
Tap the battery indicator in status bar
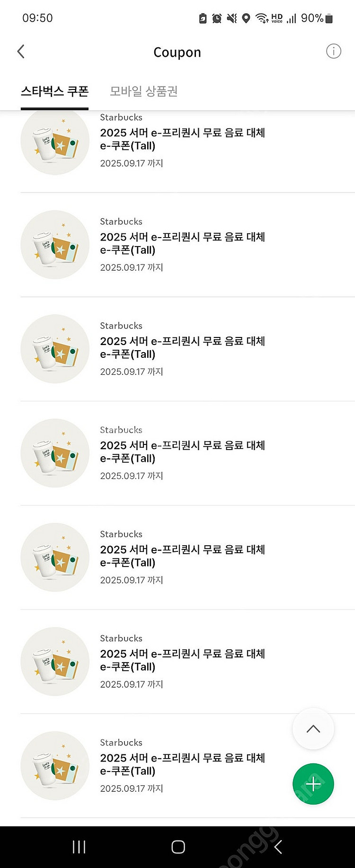[x=329, y=18]
